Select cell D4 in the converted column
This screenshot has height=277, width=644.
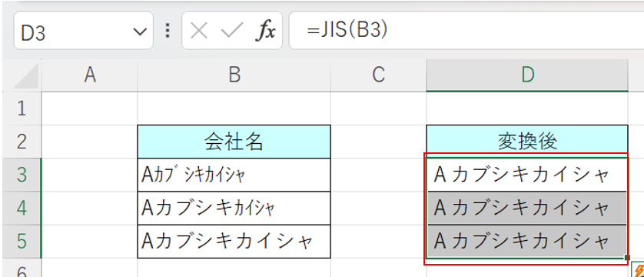click(x=527, y=208)
